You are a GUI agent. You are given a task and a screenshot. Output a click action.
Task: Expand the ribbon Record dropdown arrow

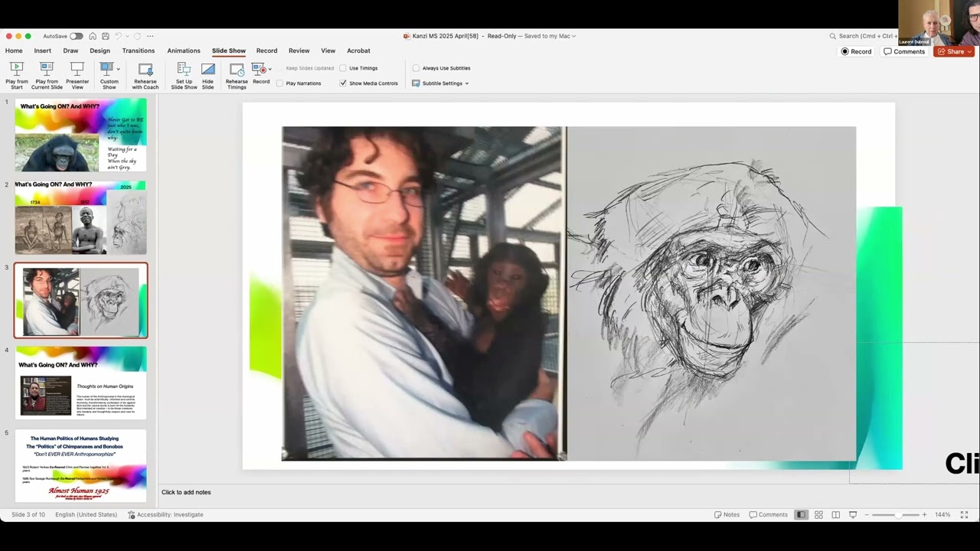pyautogui.click(x=269, y=69)
